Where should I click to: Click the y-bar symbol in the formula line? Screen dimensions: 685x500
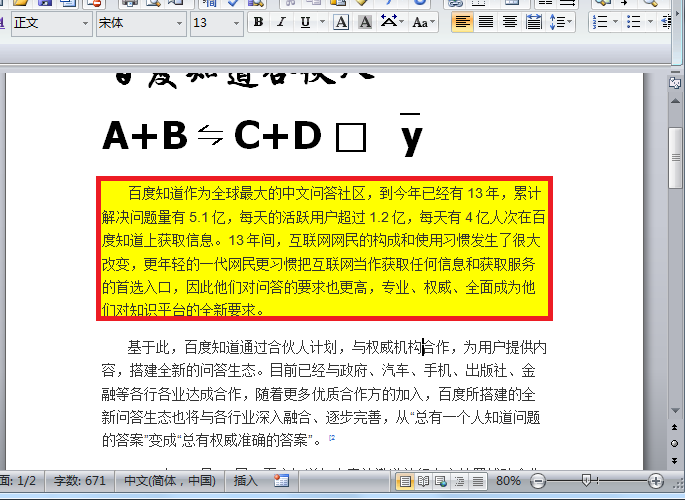[411, 135]
